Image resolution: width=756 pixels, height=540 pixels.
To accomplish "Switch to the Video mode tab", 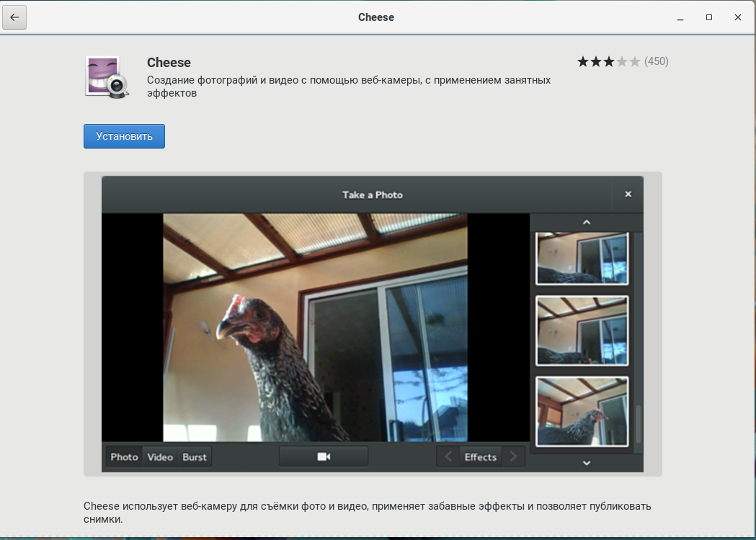I will click(160, 457).
